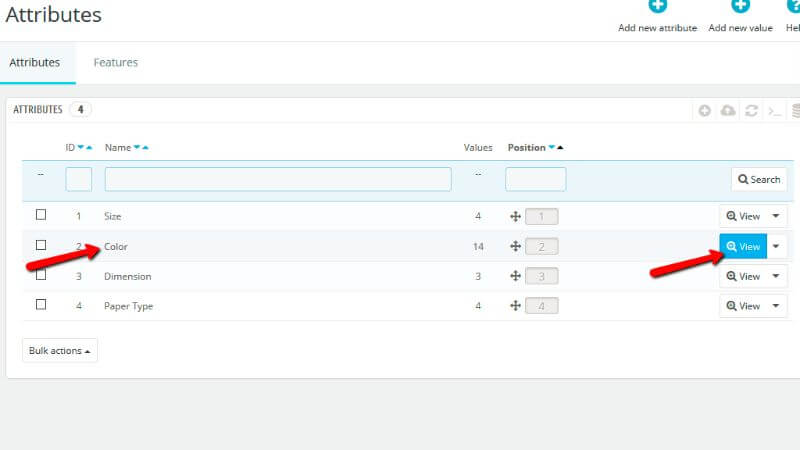Tick the checkbox for Dimension row
Image resolution: width=800 pixels, height=450 pixels.
pyautogui.click(x=41, y=275)
